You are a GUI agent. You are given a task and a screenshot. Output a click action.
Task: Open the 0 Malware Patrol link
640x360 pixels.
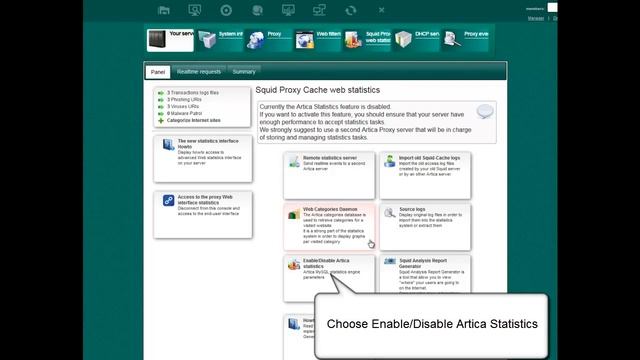(x=184, y=113)
